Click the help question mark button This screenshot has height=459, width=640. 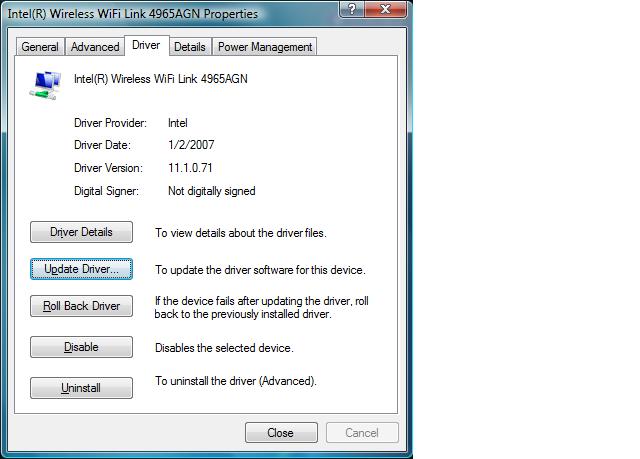(351, 9)
